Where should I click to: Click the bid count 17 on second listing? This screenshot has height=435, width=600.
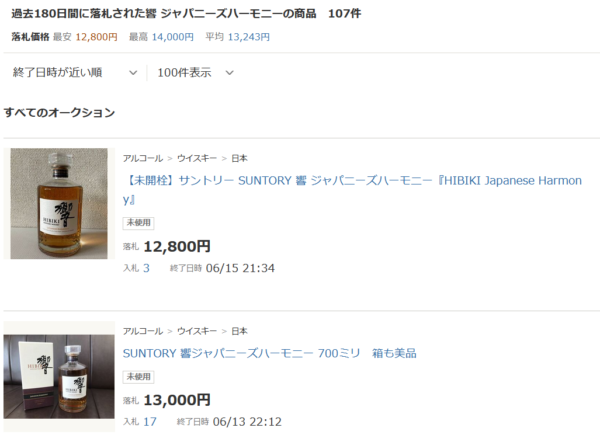tap(150, 422)
